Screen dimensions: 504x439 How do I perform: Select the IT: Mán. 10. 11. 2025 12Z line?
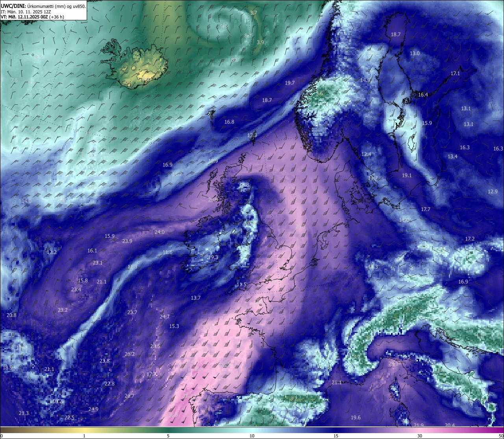click(x=26, y=12)
